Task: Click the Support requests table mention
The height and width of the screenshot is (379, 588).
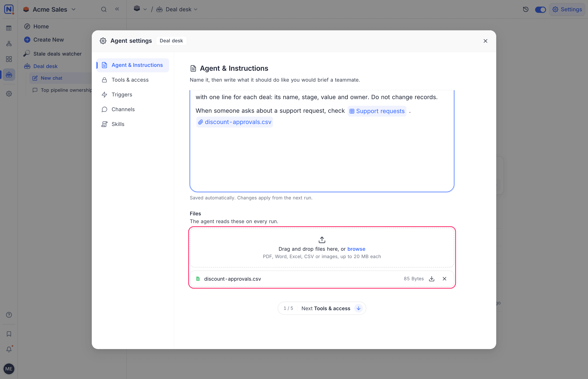Action: tap(377, 111)
